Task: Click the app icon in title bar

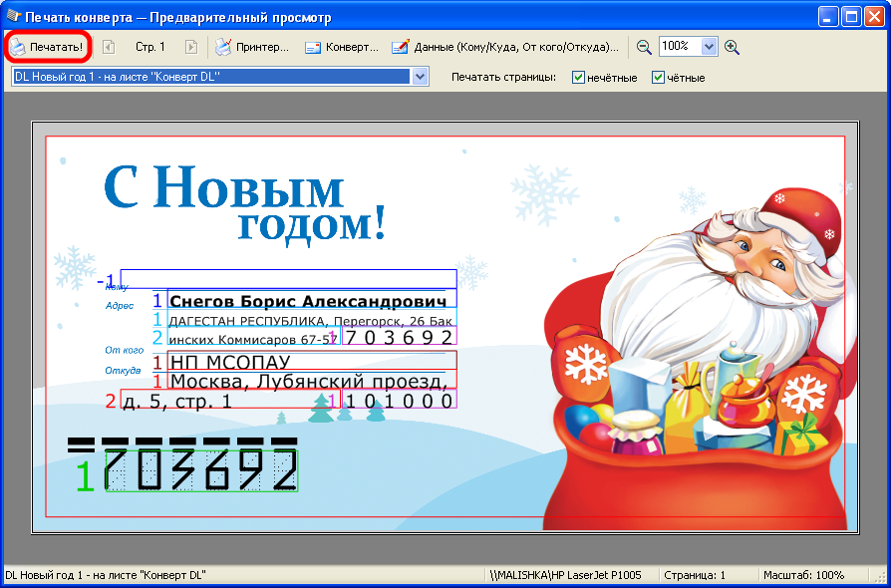Action: 13,17
